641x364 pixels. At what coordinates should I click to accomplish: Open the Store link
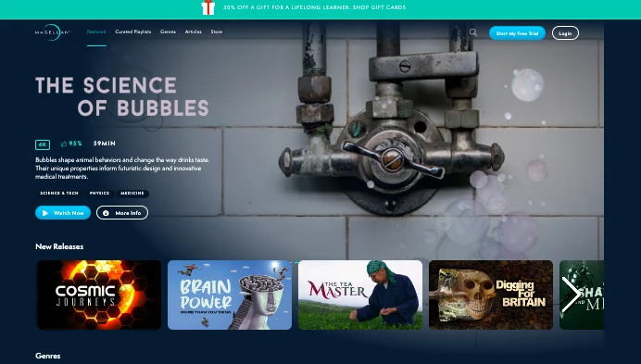coord(217,31)
